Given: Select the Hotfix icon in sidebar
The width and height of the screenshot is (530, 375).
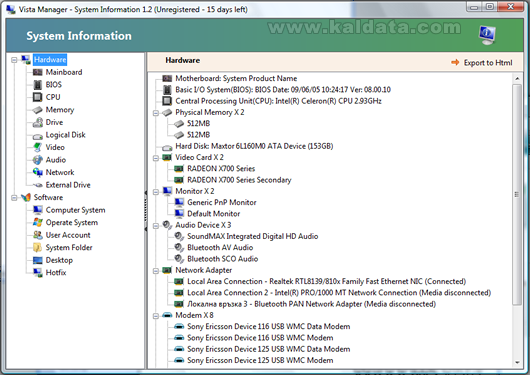Looking at the screenshot, I should [38, 273].
